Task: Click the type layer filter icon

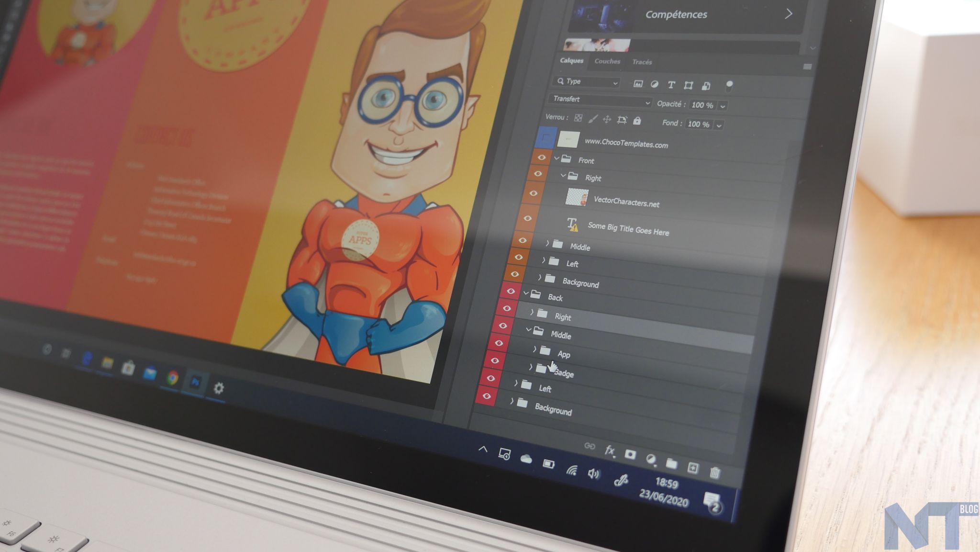Action: (x=671, y=85)
